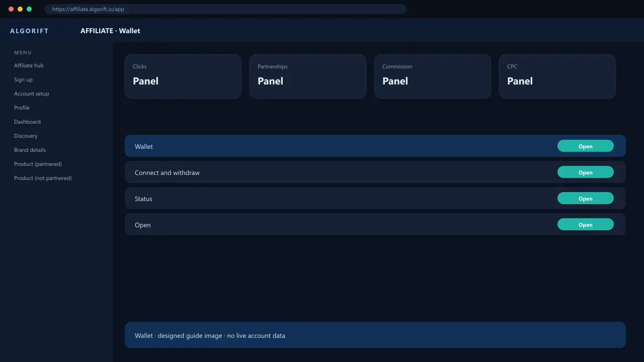
Task: Click the AFFILIATE · Wallet header title
Action: click(110, 31)
